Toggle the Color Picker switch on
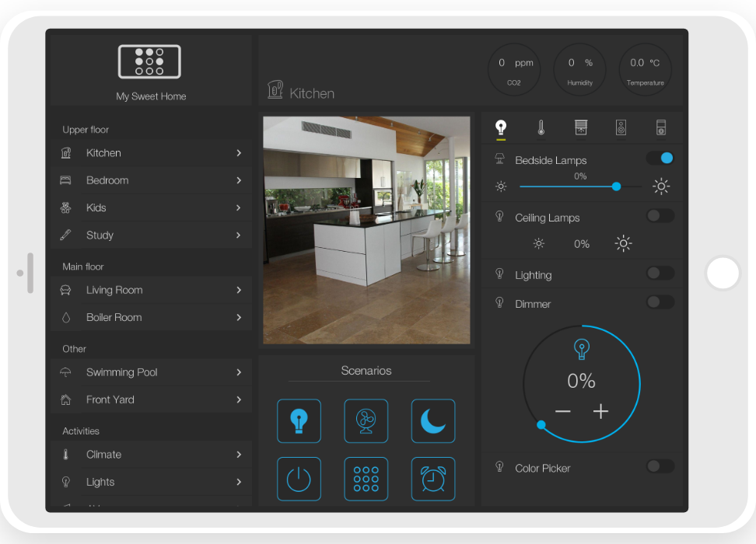The width and height of the screenshot is (756, 544). [660, 466]
